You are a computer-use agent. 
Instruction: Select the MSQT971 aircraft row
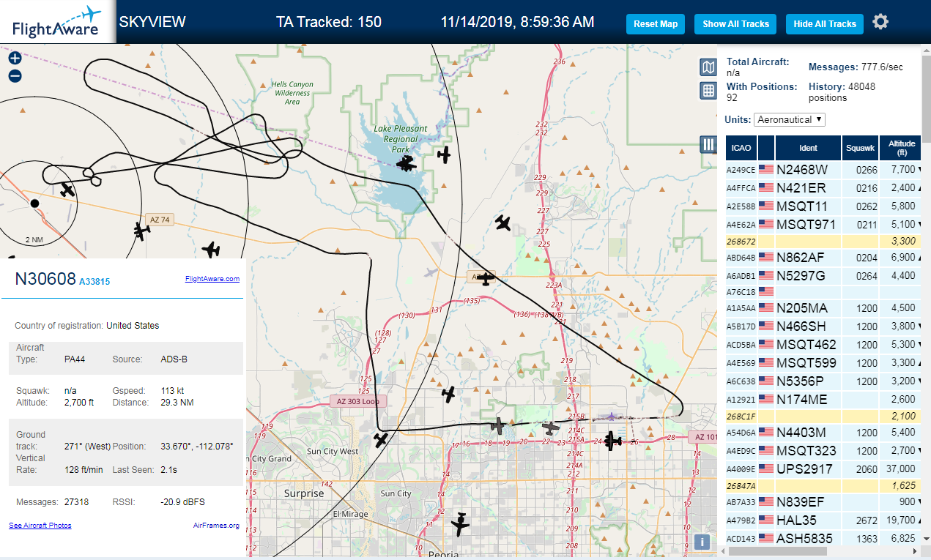(x=823, y=224)
